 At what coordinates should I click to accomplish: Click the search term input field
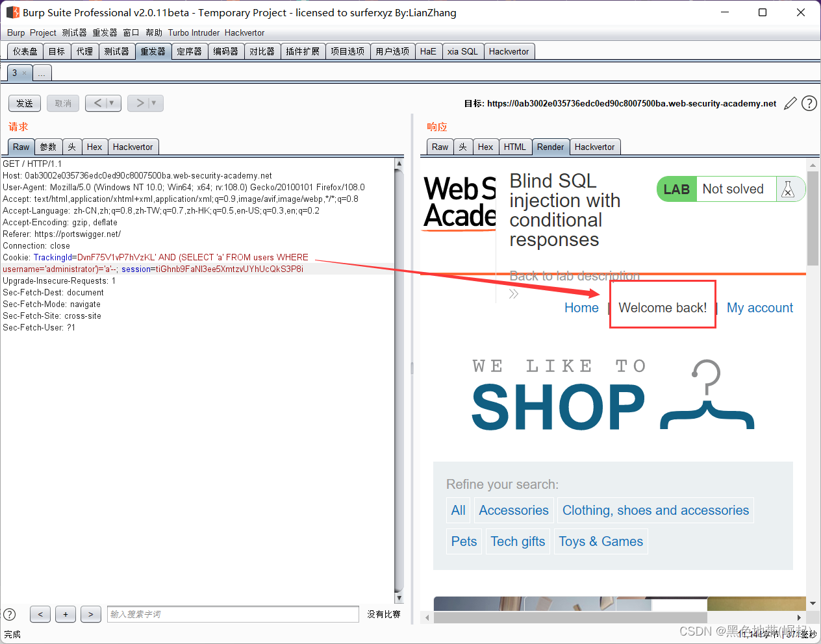[x=233, y=614]
